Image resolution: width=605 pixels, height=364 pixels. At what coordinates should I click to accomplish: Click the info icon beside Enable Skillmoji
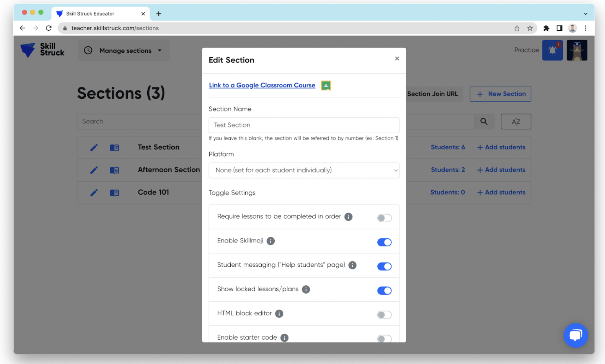point(270,241)
